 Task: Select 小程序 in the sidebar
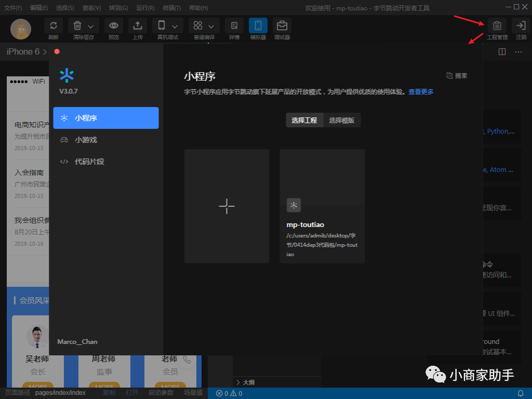pos(106,118)
